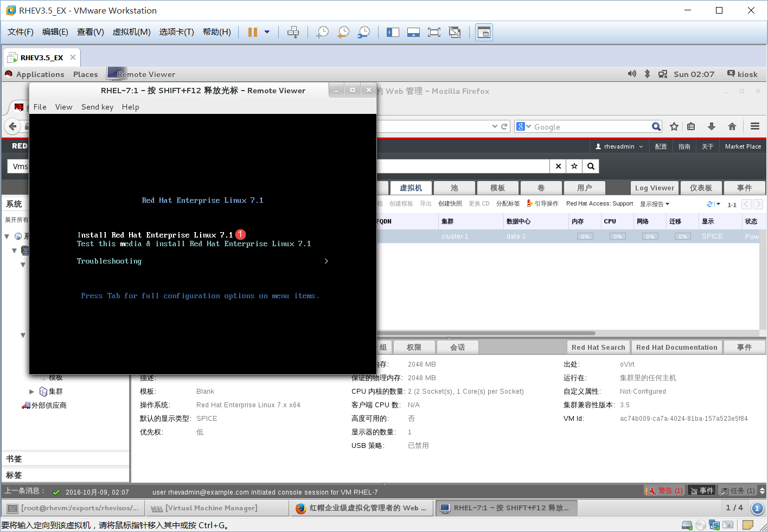
Task: Send Ctrl+Alt+Del to the virtual machine
Action: [293, 32]
